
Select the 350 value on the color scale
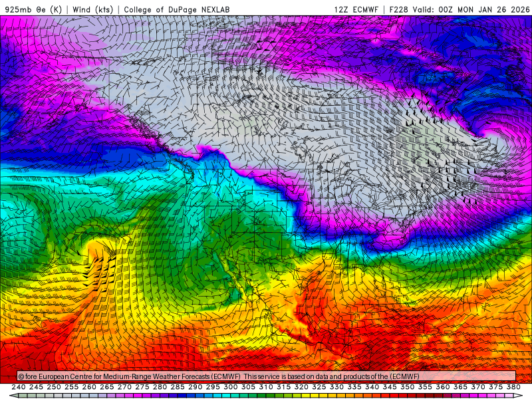(x=407, y=387)
